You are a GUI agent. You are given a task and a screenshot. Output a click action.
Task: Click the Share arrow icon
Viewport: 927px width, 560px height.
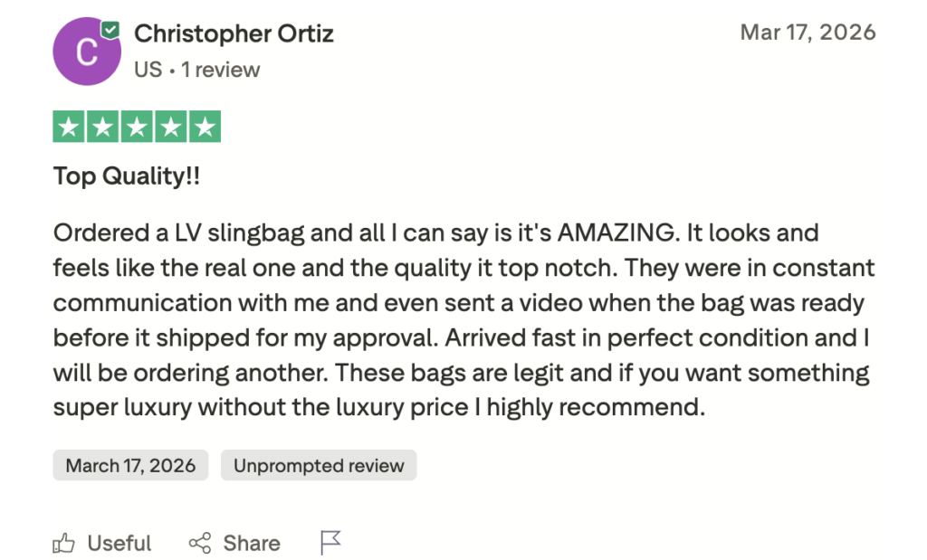[199, 544]
